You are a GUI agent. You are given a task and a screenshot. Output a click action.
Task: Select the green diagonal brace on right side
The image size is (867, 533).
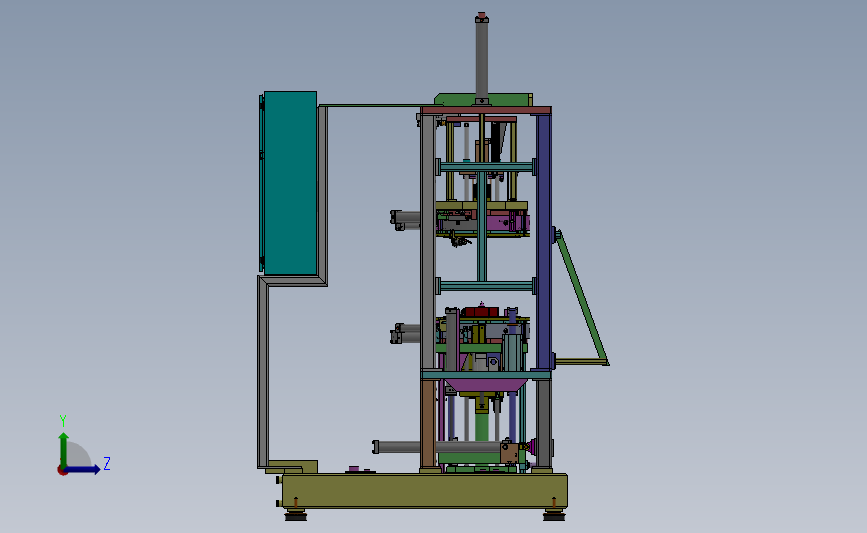(x=581, y=297)
